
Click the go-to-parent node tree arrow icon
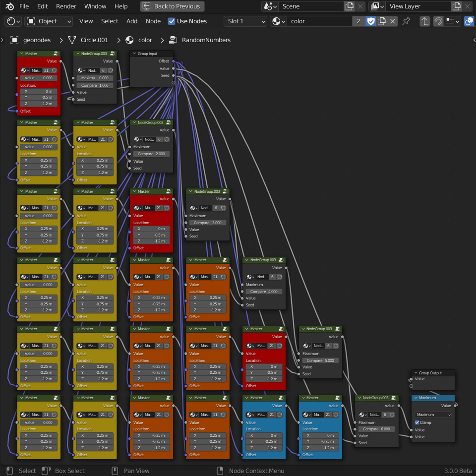coord(425,21)
